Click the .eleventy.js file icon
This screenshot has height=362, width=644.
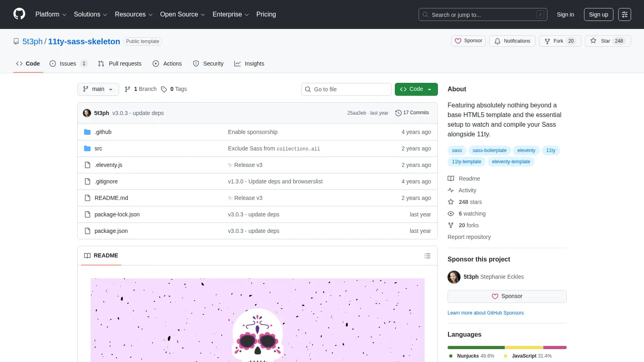click(87, 165)
